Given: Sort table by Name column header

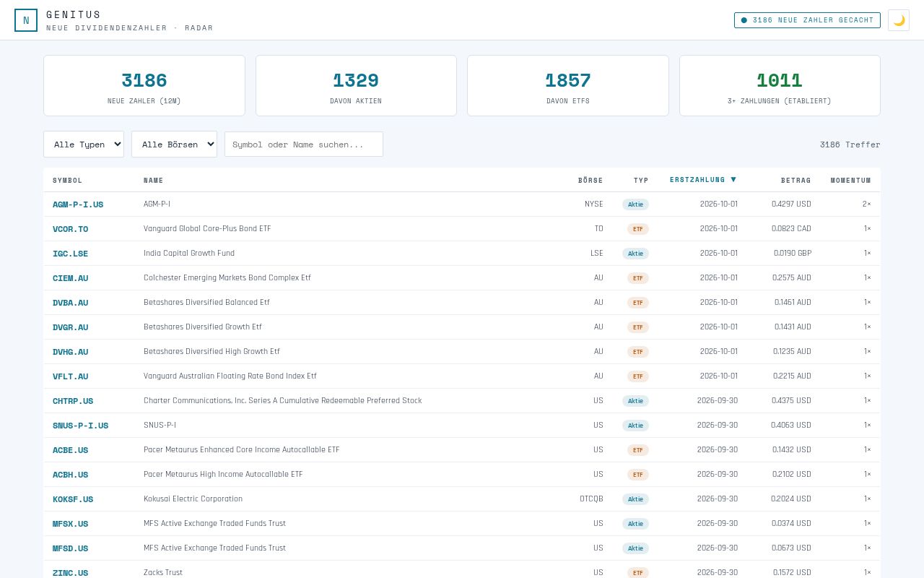Looking at the screenshot, I should pyautogui.click(x=154, y=180).
